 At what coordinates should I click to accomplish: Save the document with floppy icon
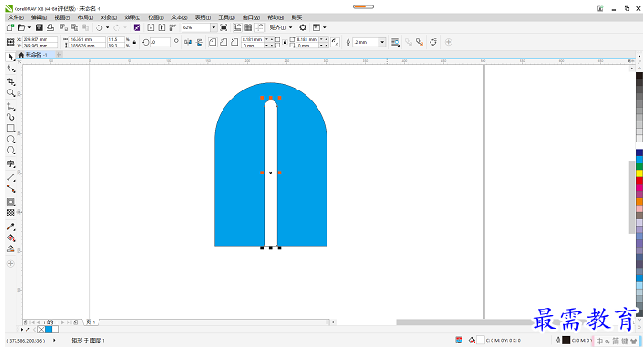[39, 27]
